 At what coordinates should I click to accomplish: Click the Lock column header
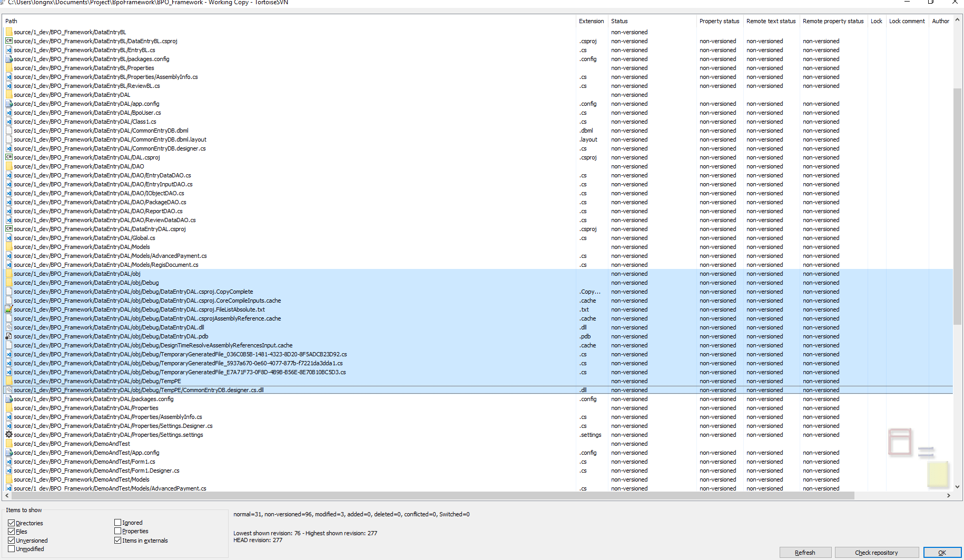(x=877, y=21)
